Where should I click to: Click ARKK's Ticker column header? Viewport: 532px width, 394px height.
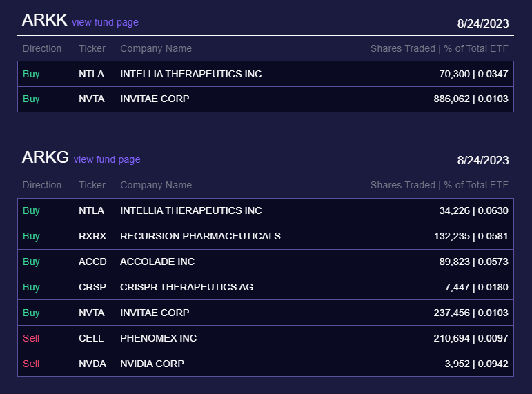(92, 48)
